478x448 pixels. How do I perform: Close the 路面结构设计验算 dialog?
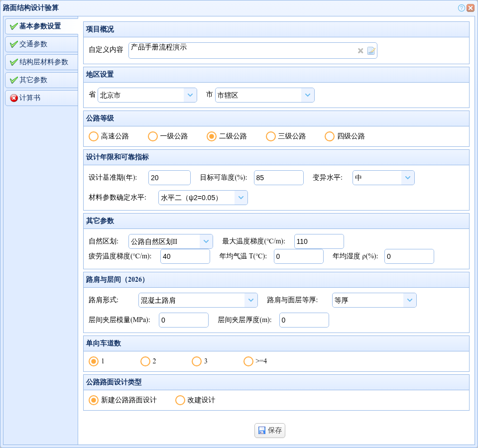(x=471, y=8)
